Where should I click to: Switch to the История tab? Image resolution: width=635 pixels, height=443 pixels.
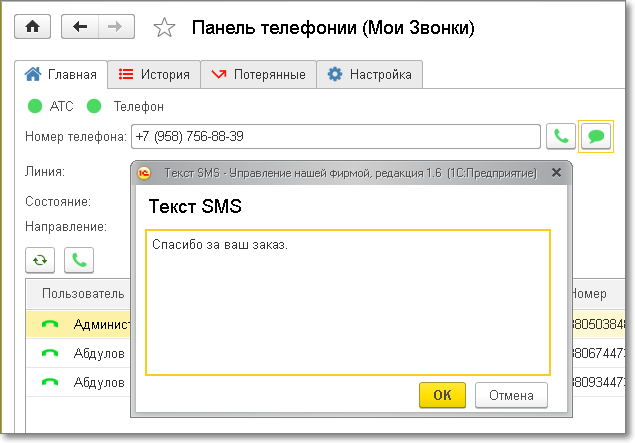click(153, 74)
